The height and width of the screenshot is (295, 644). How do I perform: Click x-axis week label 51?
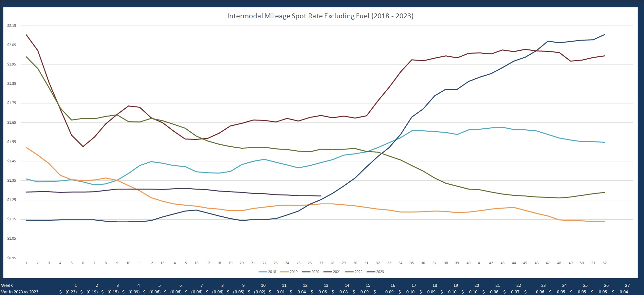(x=593, y=263)
